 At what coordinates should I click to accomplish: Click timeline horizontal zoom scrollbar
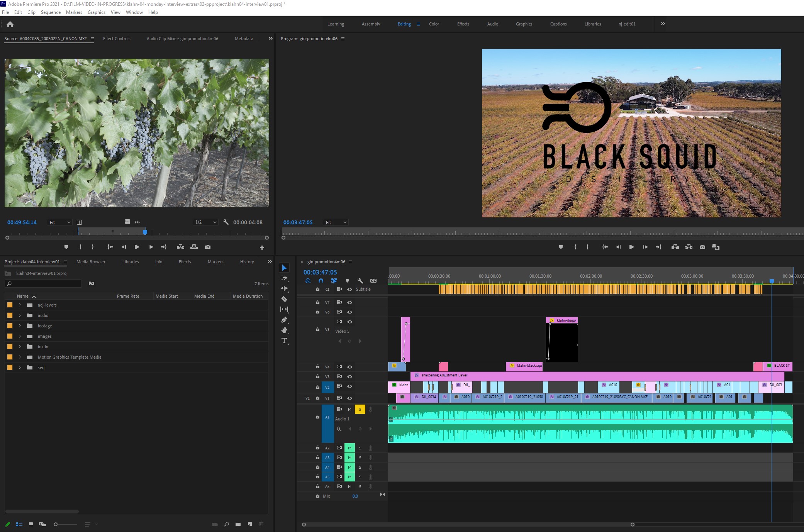(468, 524)
